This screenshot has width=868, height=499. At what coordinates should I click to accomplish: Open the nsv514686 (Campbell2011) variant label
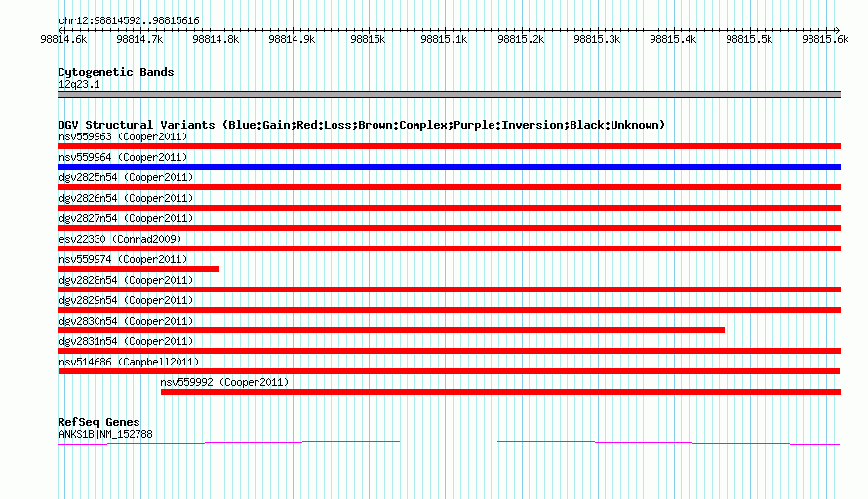(129, 362)
